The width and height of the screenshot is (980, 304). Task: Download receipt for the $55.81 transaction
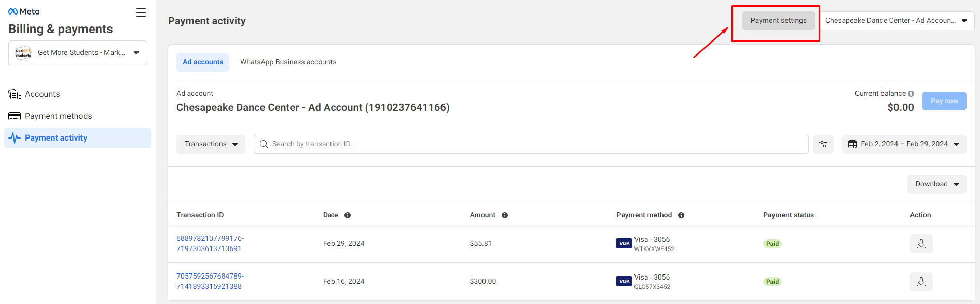921,244
